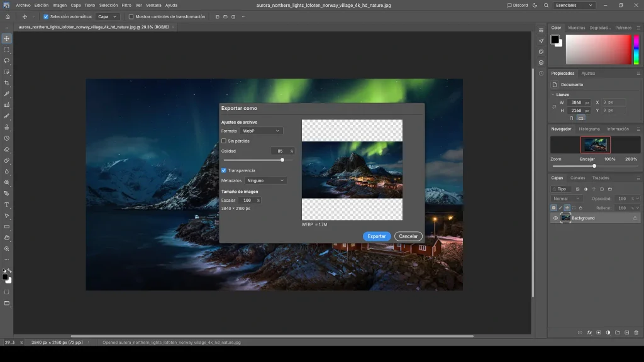Delete layer with the trash icon
The image size is (644, 362).
pyautogui.click(x=636, y=332)
